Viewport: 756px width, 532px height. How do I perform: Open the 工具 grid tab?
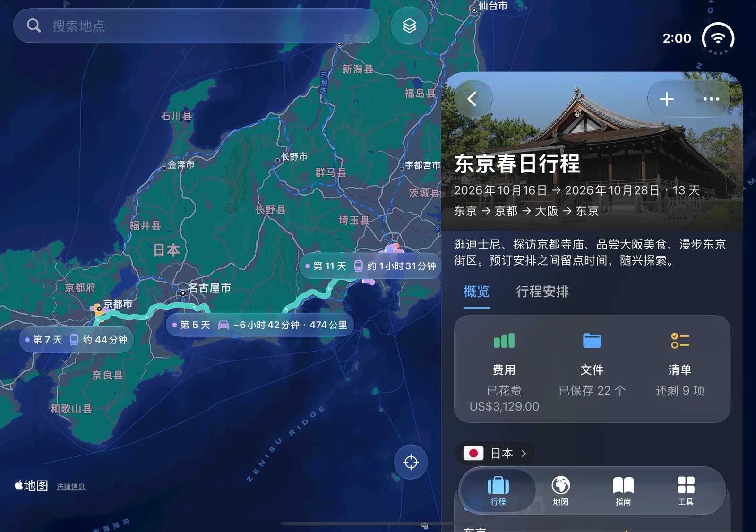coord(686,490)
